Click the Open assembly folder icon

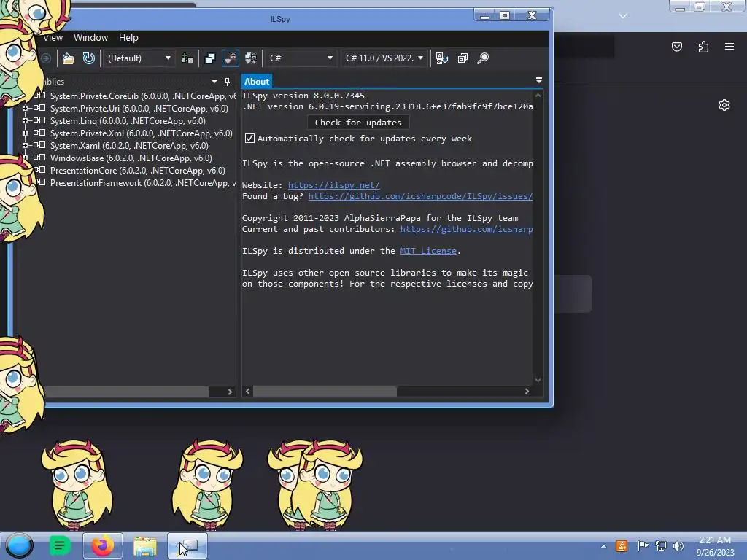coord(68,58)
